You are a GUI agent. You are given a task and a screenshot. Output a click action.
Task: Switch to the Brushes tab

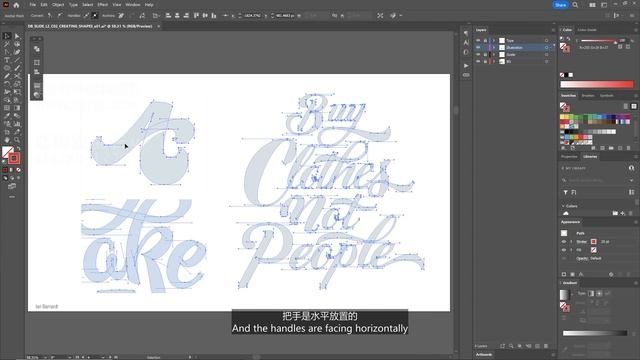588,96
